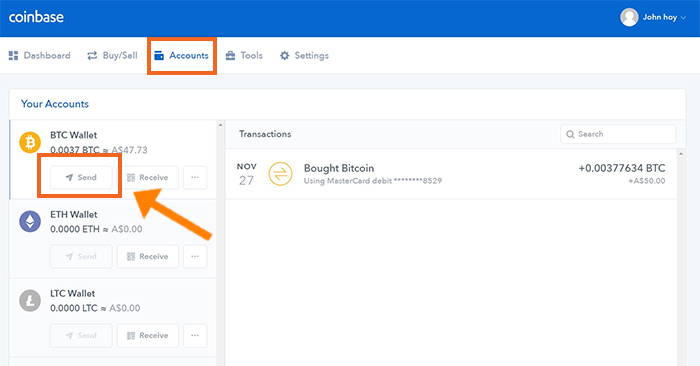Click the MasterCard debit ********8529 detail
700x366 pixels.
(x=373, y=181)
